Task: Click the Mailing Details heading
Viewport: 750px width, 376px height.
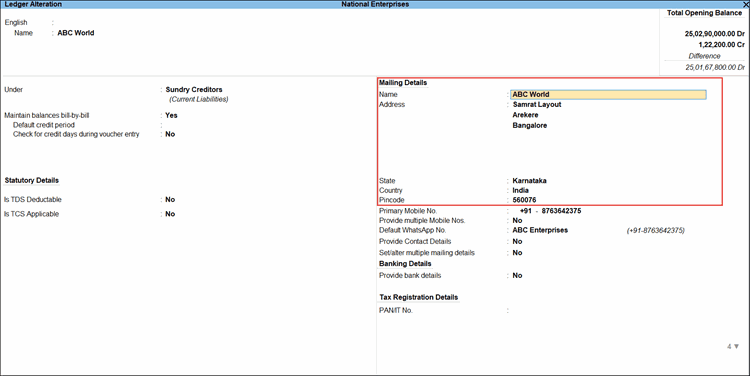Action: click(403, 83)
